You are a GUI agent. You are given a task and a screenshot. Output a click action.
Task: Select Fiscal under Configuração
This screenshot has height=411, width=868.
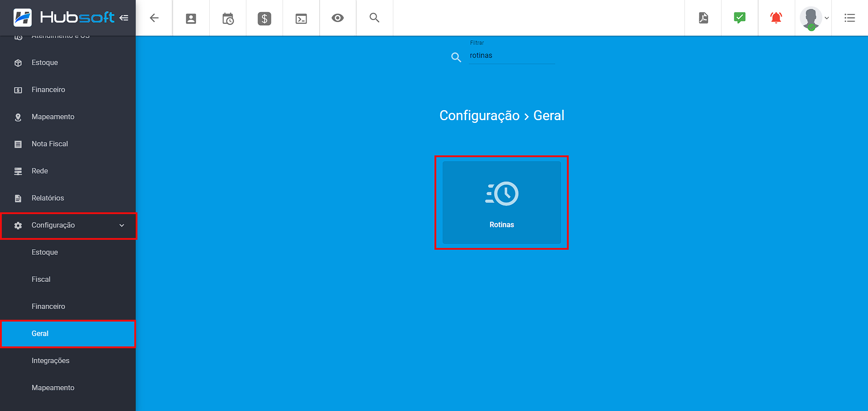pos(41,279)
